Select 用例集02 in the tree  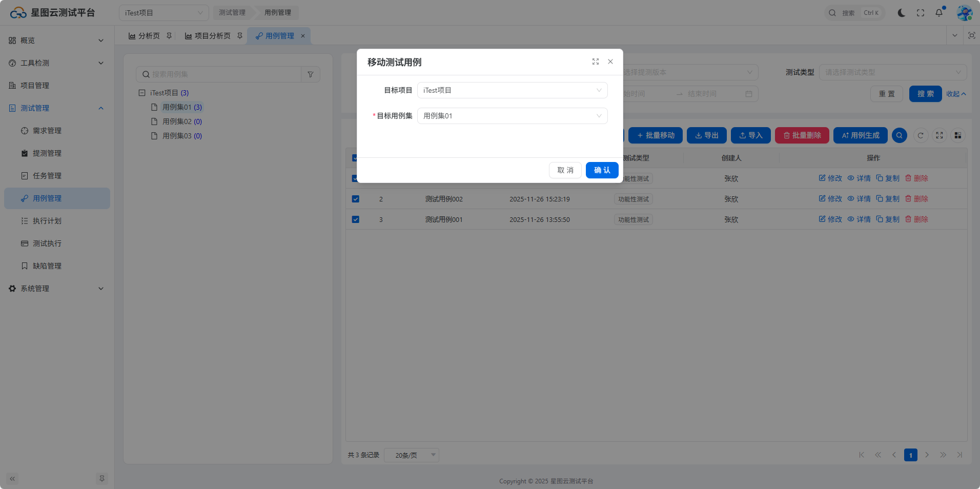click(x=177, y=121)
